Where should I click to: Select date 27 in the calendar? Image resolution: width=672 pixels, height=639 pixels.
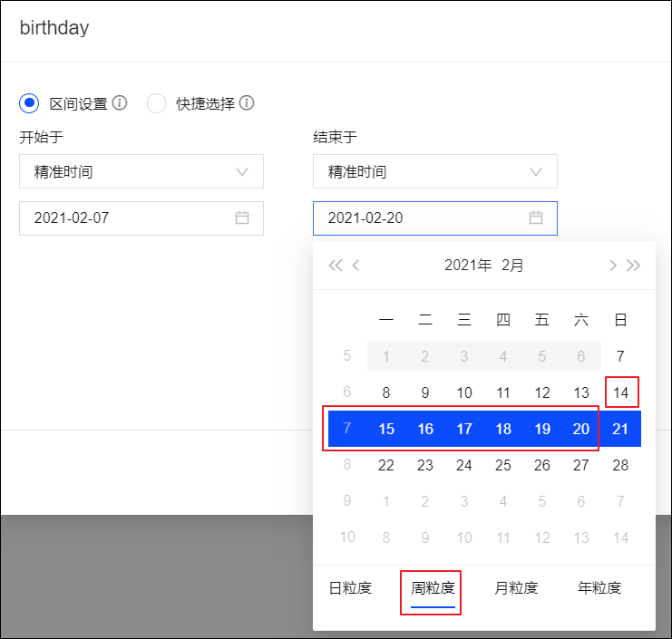pyautogui.click(x=581, y=465)
